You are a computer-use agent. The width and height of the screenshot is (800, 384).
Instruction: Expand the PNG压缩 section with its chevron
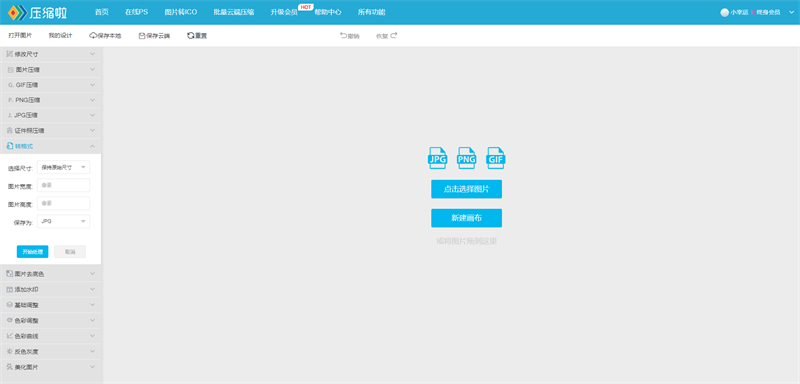[x=92, y=100]
